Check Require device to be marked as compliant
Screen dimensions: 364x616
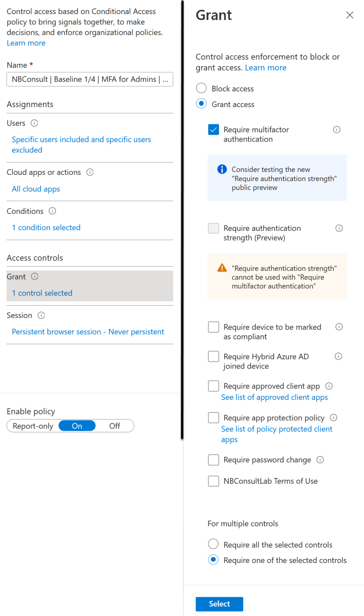[x=213, y=327]
